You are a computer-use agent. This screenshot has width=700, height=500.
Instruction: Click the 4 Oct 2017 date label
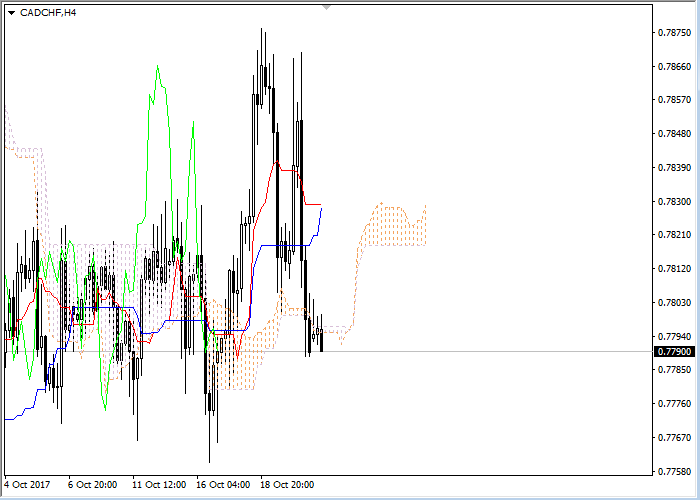27,485
